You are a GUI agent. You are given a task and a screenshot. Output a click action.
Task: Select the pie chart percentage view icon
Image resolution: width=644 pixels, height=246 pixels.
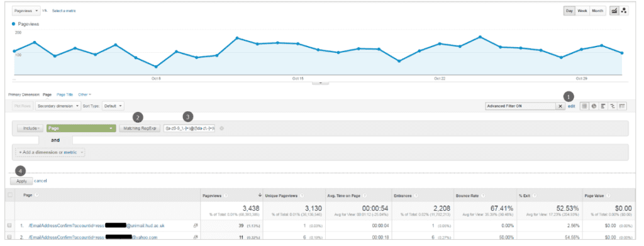[x=594, y=106]
